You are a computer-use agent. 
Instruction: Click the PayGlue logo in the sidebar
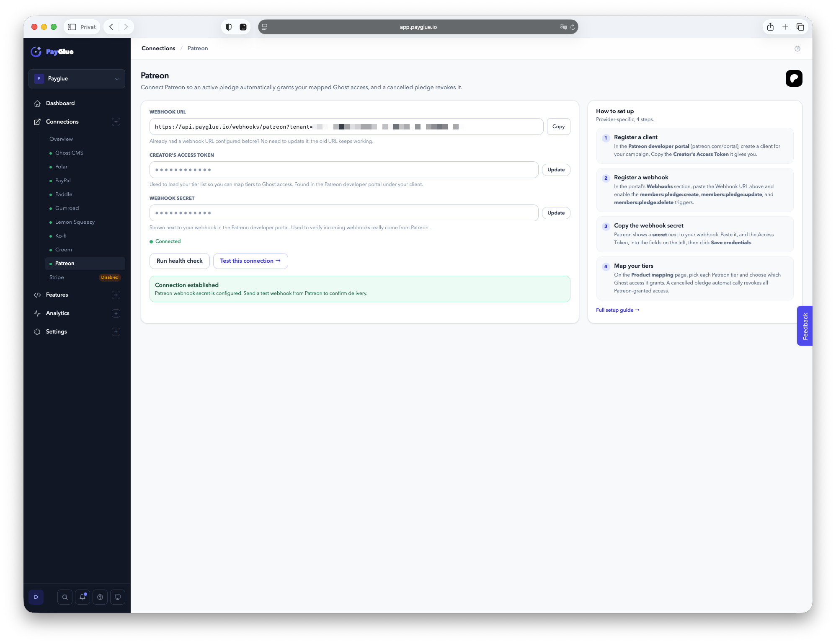pos(52,52)
